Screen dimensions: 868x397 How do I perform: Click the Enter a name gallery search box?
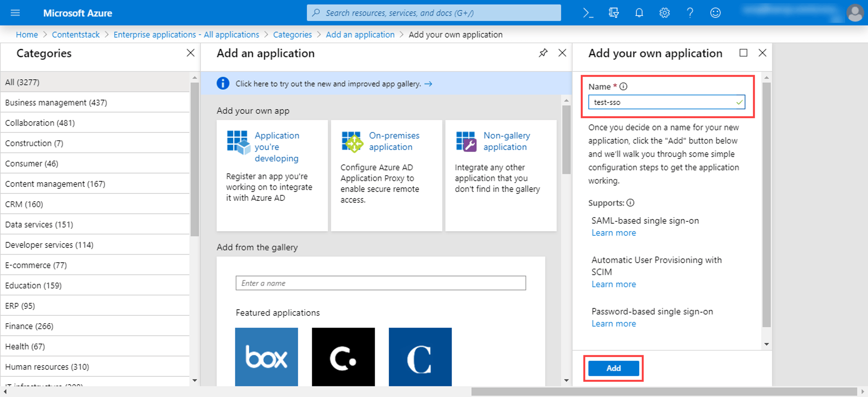(380, 283)
